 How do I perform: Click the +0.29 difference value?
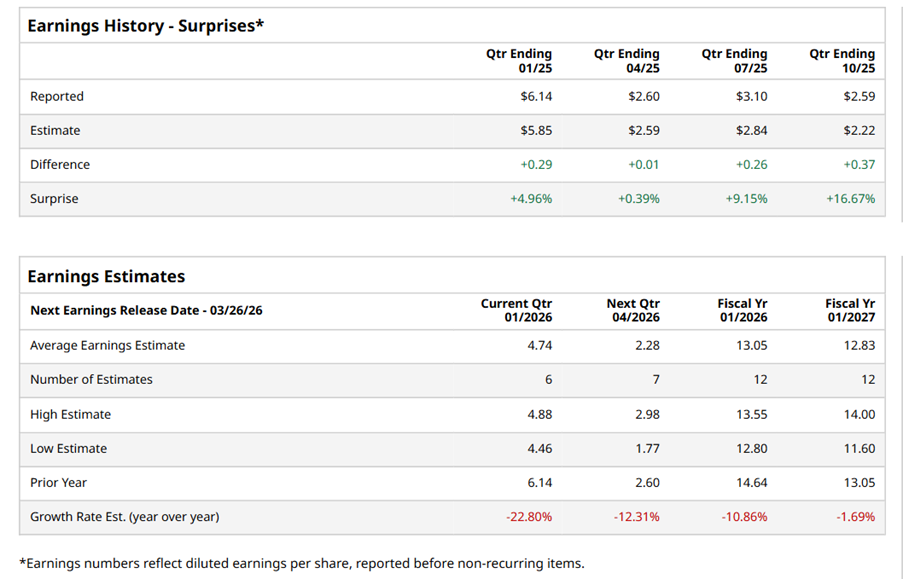[536, 165]
